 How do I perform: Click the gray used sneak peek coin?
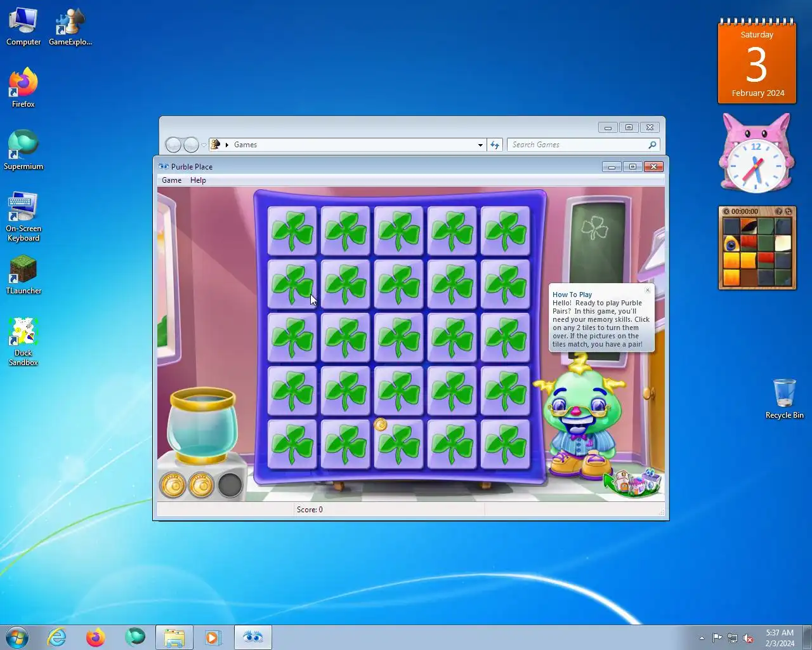230,486
